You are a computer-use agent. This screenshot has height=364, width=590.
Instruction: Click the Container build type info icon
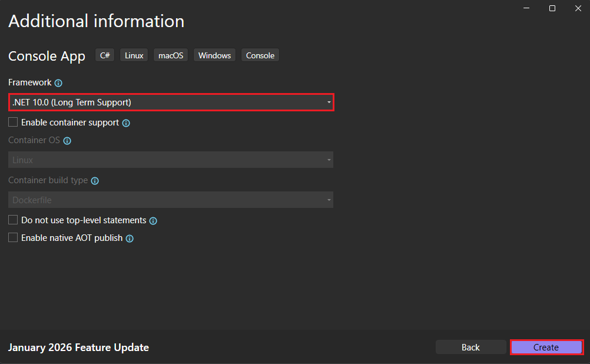coord(95,181)
